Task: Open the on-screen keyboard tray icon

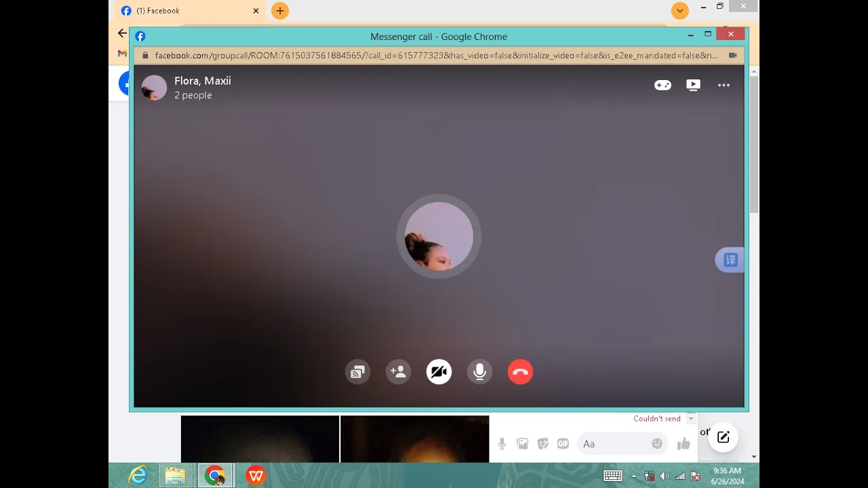Action: pyautogui.click(x=613, y=476)
